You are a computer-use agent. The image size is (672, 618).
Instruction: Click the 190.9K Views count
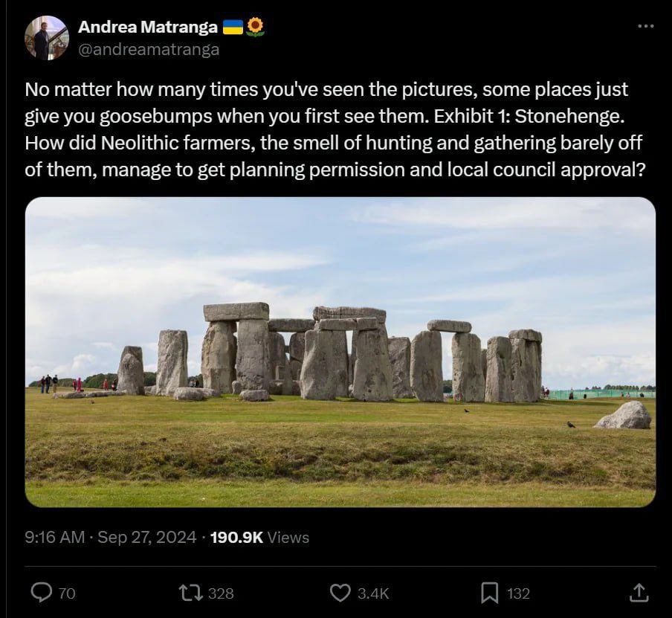[x=259, y=537]
